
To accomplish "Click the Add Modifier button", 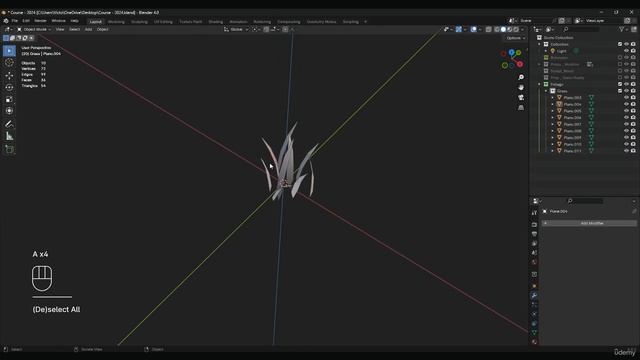I will [589, 223].
